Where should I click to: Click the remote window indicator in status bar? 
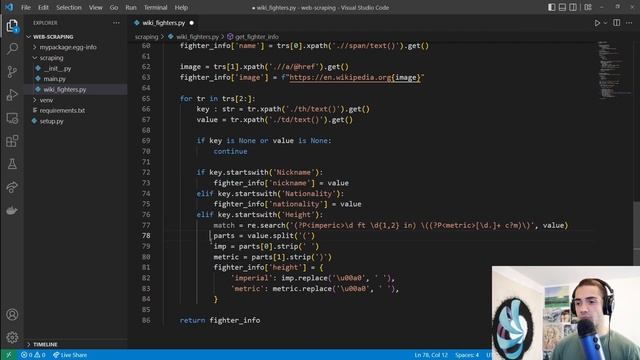pyautogui.click(x=9, y=355)
